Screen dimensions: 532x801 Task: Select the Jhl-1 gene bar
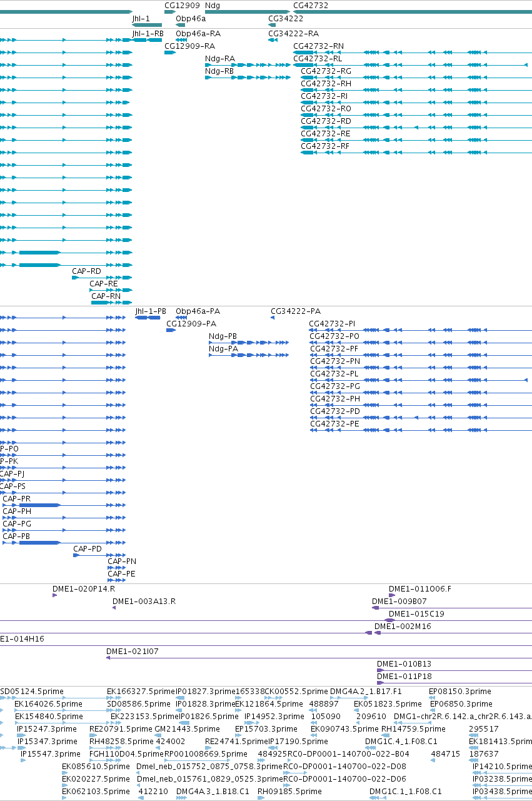146,25
